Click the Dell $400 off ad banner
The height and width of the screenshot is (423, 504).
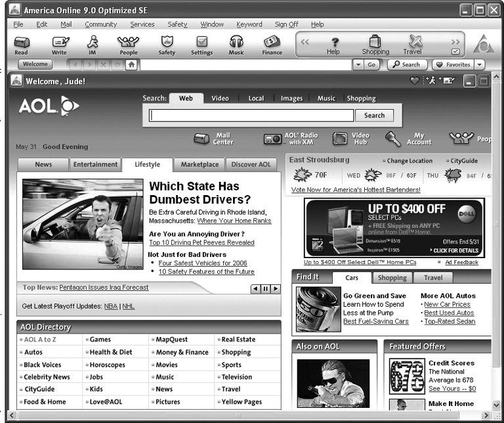[x=394, y=228]
